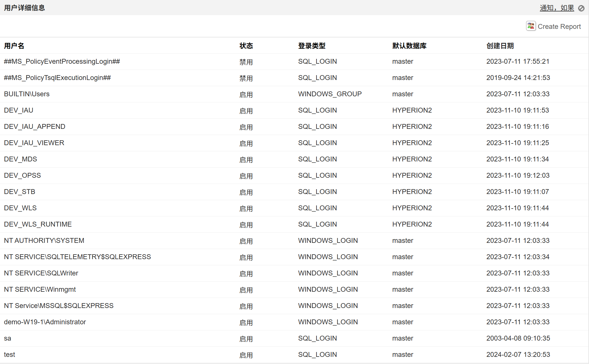589x364 pixels.
Task: Click 禁用 status of ##MS_PolicyTsqlExecutionLogin##
Action: (246, 78)
